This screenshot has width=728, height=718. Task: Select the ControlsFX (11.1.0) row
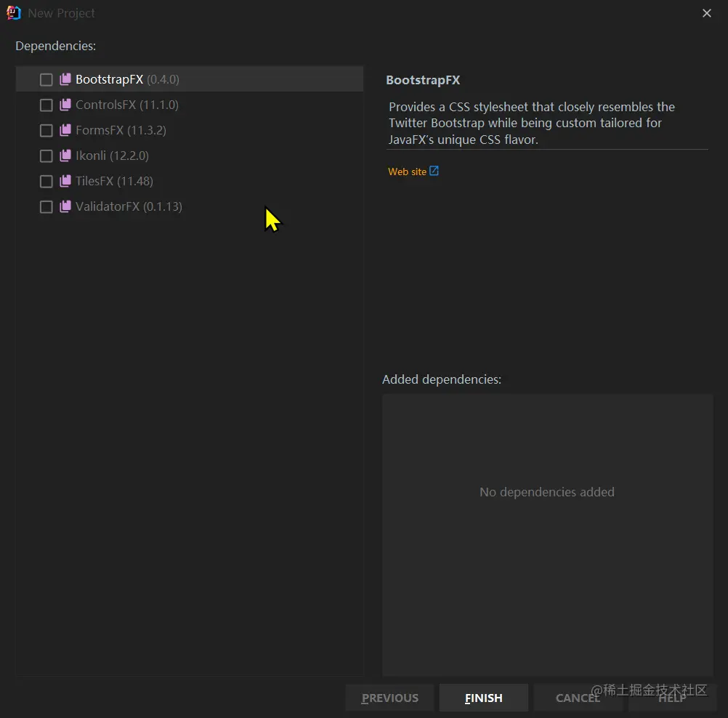[x=190, y=105]
